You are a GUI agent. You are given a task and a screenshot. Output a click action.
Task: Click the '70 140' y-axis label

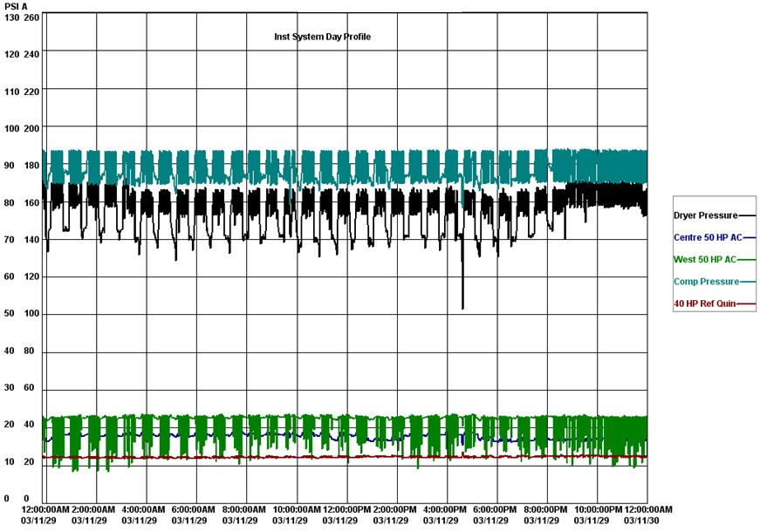click(x=22, y=240)
